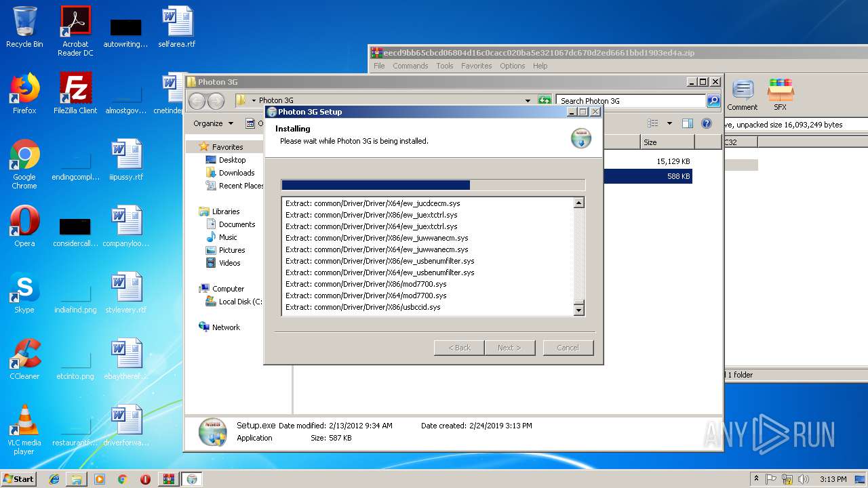Launch Google Chrome desktop shortcut

(x=24, y=164)
